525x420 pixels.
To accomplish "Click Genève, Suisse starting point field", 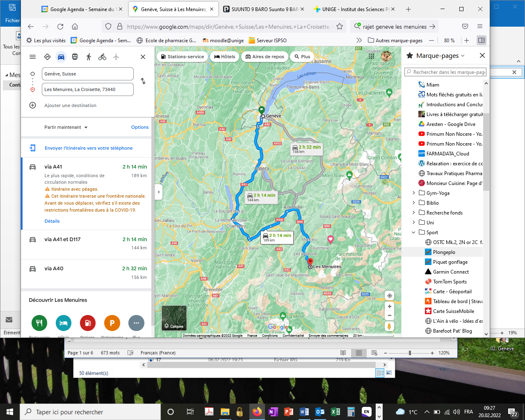I will click(x=88, y=74).
